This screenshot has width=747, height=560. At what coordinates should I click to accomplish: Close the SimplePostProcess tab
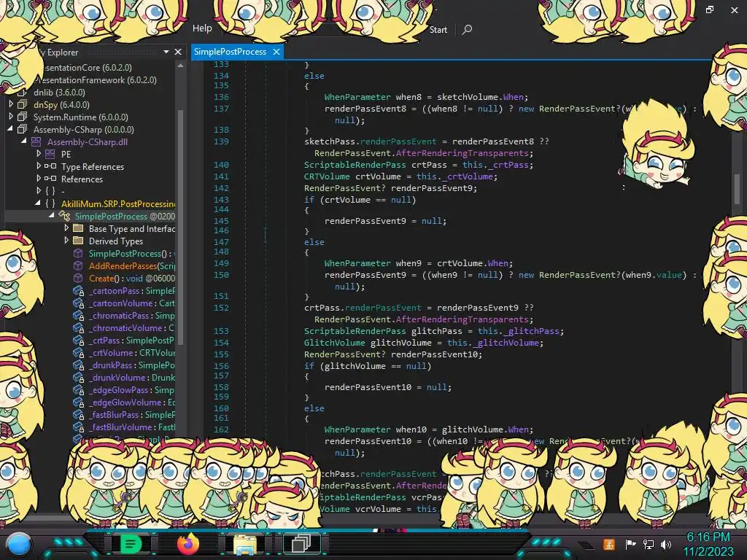click(x=276, y=52)
